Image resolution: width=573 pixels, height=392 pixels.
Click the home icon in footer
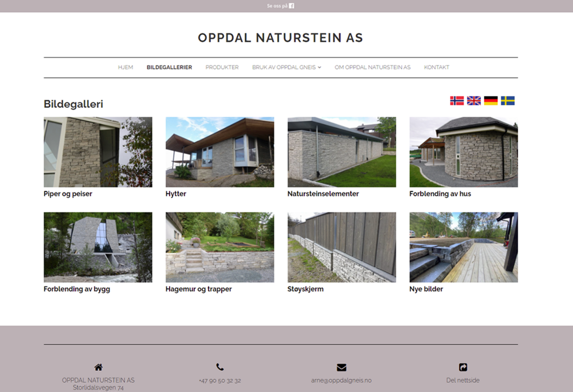pyautogui.click(x=98, y=367)
